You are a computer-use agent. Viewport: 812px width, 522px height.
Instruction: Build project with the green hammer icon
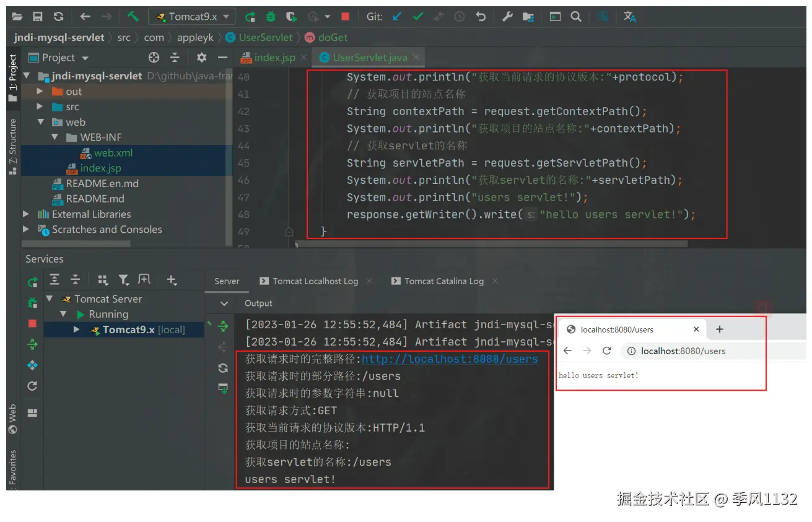click(x=133, y=17)
